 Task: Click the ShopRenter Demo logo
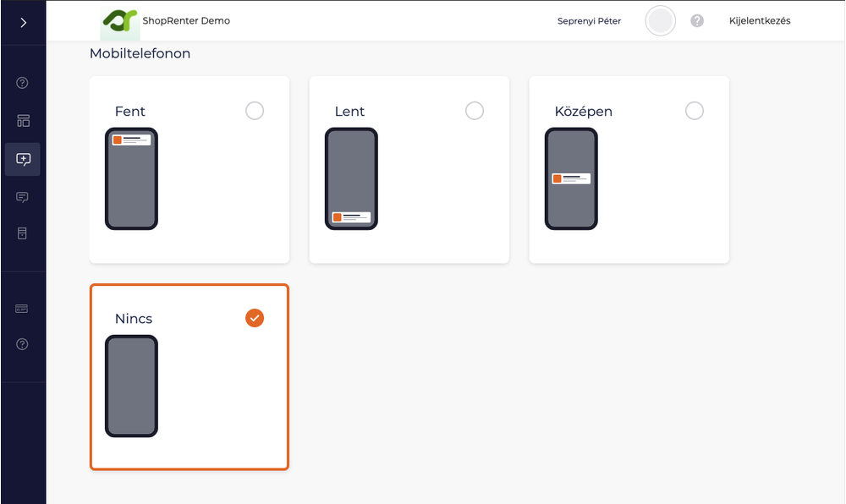point(119,21)
